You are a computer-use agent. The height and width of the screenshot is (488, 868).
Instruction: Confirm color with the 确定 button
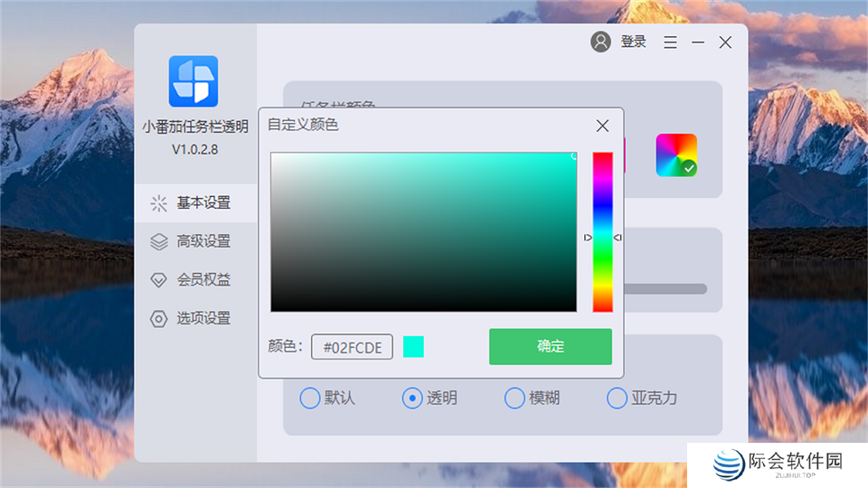point(551,346)
